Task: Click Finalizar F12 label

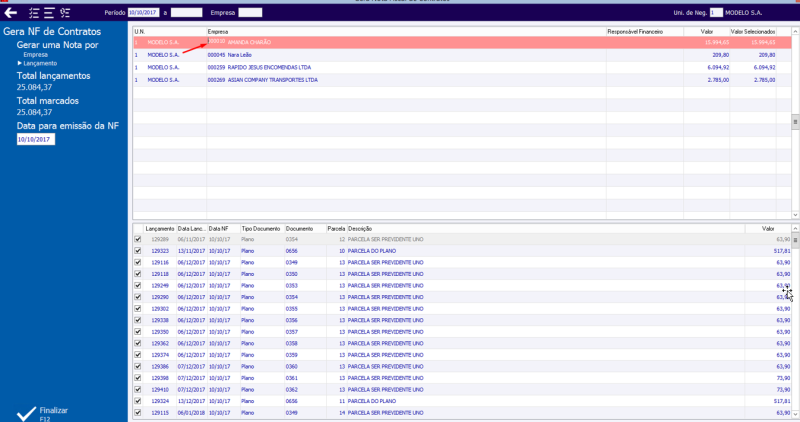Action: 54,414
